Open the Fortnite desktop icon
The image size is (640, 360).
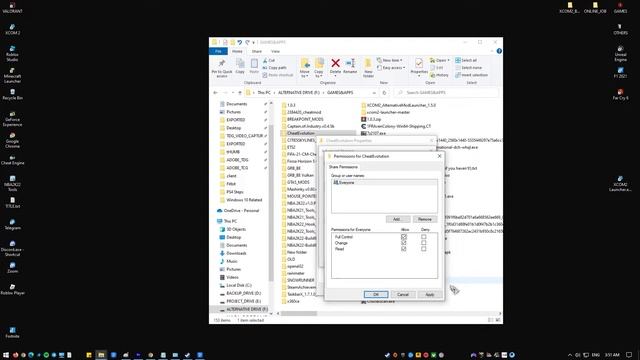[12, 333]
